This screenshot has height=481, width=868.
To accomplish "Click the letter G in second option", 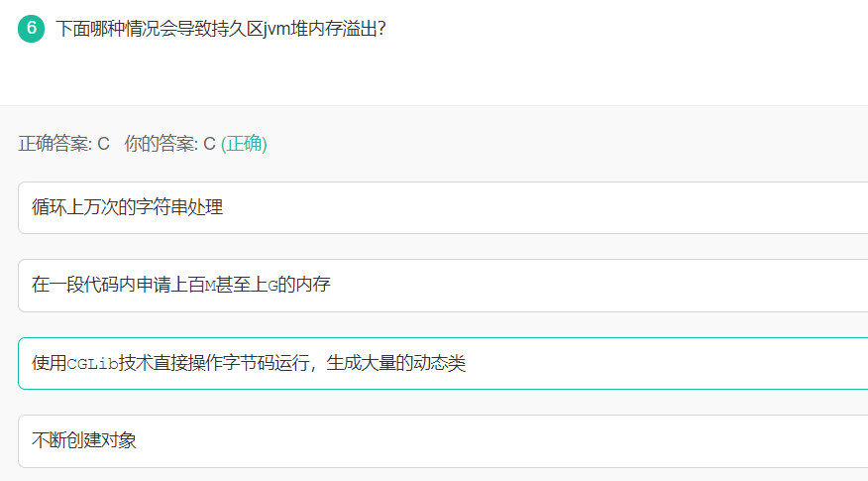I will tap(272, 286).
